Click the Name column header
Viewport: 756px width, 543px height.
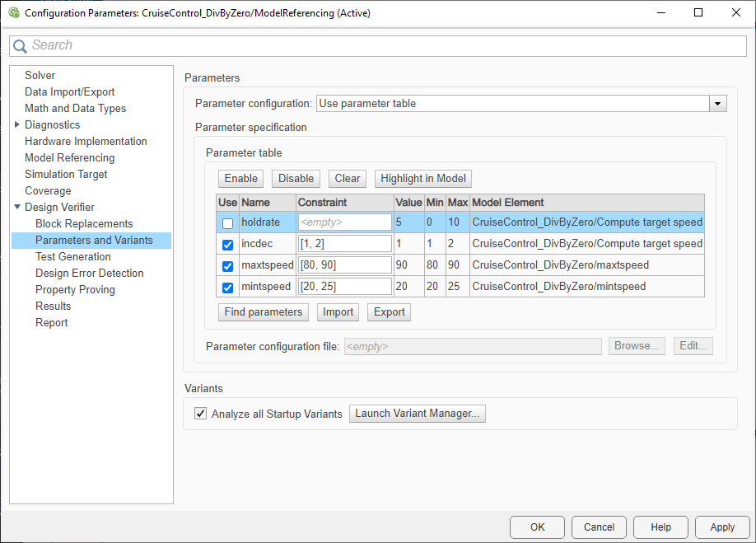268,203
